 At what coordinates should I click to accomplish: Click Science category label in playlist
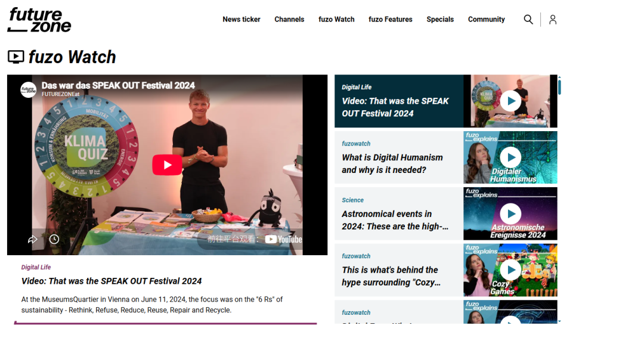point(352,200)
